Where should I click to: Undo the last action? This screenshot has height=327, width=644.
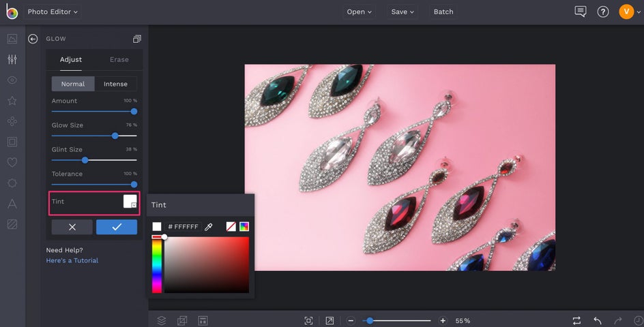[598, 320]
